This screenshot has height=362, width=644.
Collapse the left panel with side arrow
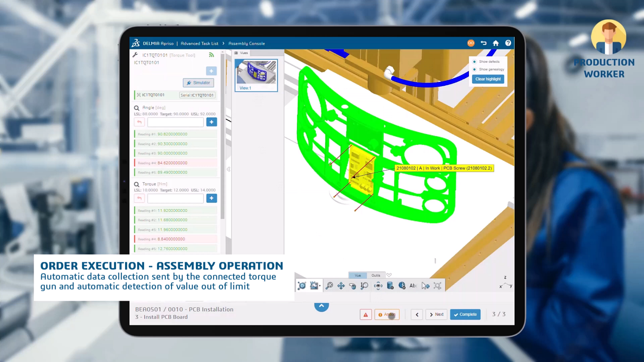tap(229, 169)
